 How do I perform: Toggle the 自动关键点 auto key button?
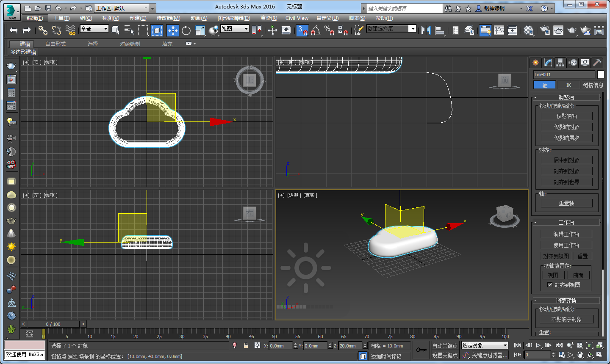coord(445,346)
